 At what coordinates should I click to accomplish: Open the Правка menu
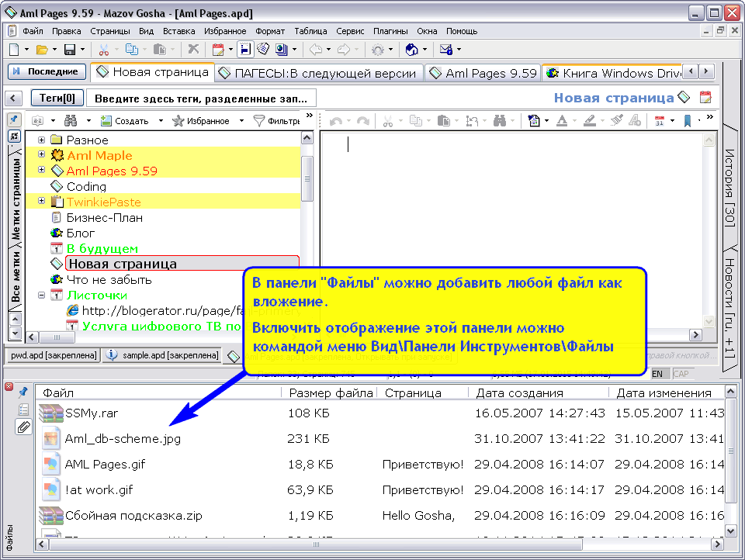[67, 31]
